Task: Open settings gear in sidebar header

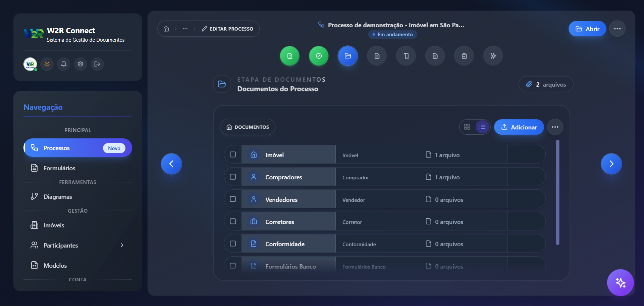Action: [80, 64]
